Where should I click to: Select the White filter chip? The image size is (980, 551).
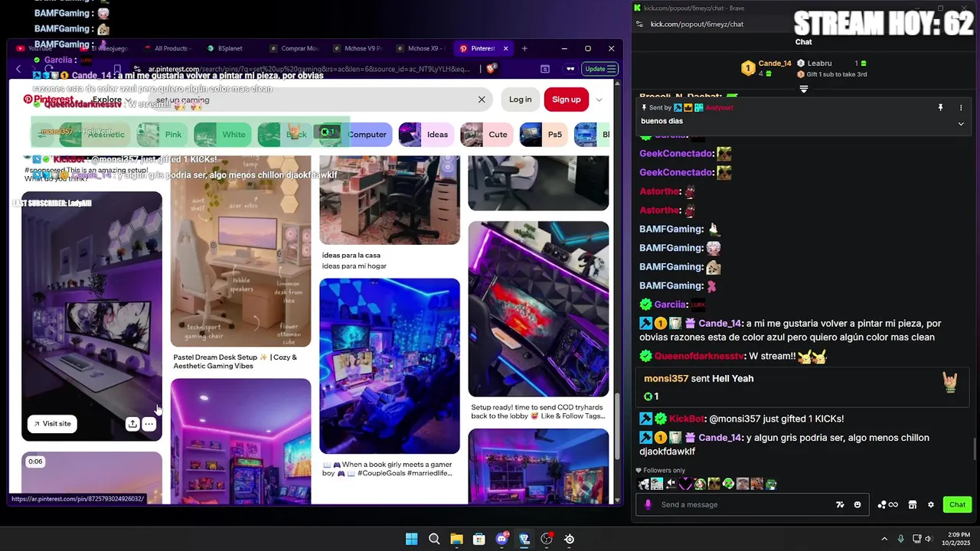[223, 134]
